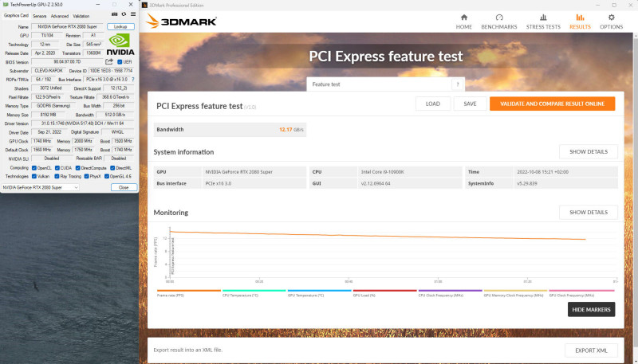This screenshot has width=638, height=364.
Task: Click the frame rate line in the monitoring chart
Action: click(378, 236)
